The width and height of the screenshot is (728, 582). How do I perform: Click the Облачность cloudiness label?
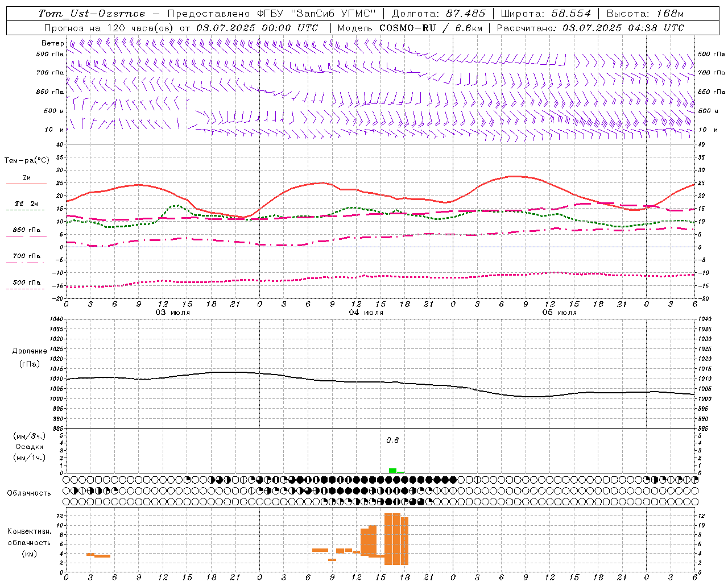click(29, 493)
